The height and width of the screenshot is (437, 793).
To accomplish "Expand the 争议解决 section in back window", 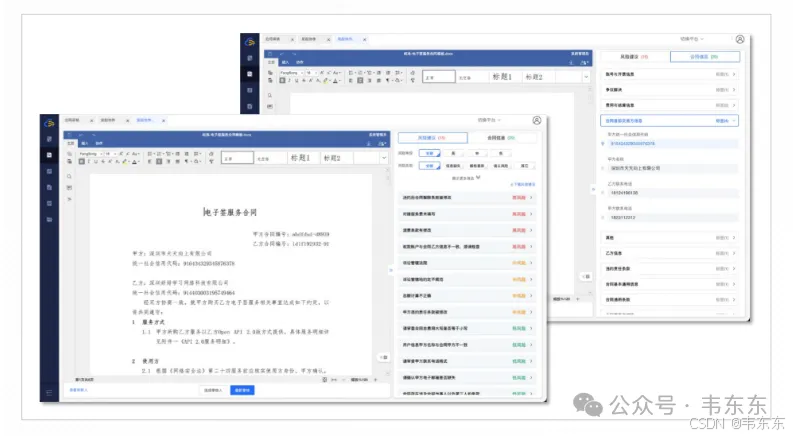I will (x=670, y=90).
